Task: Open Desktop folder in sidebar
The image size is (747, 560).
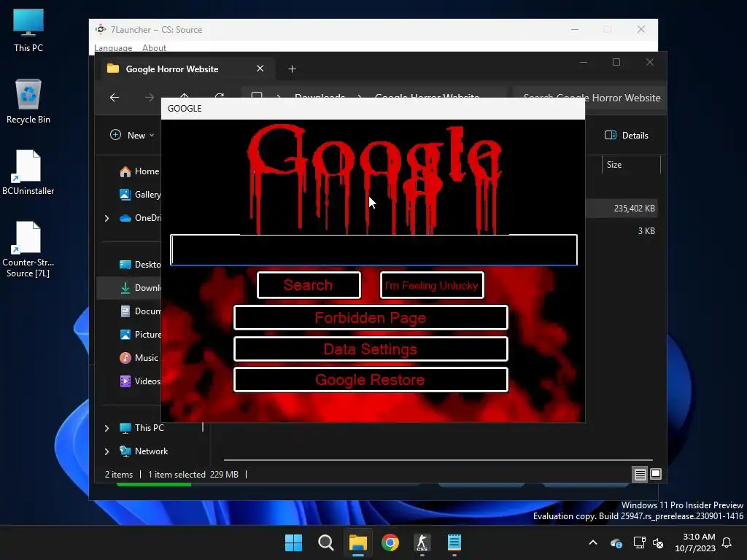Action: point(140,264)
